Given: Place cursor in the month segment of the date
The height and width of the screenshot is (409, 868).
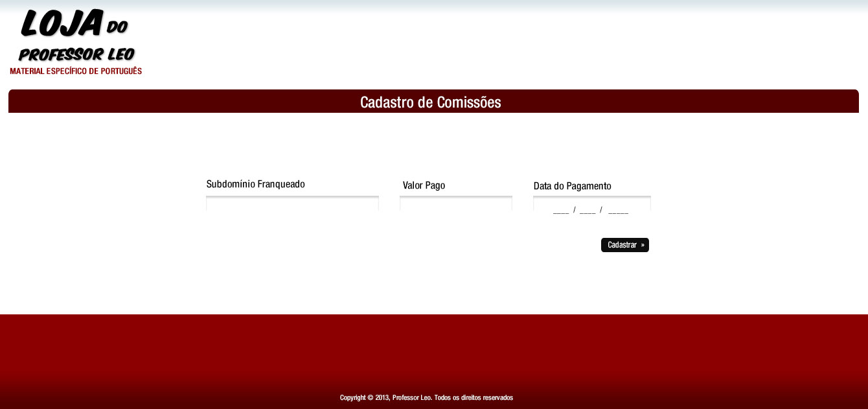Looking at the screenshot, I should coord(588,210).
